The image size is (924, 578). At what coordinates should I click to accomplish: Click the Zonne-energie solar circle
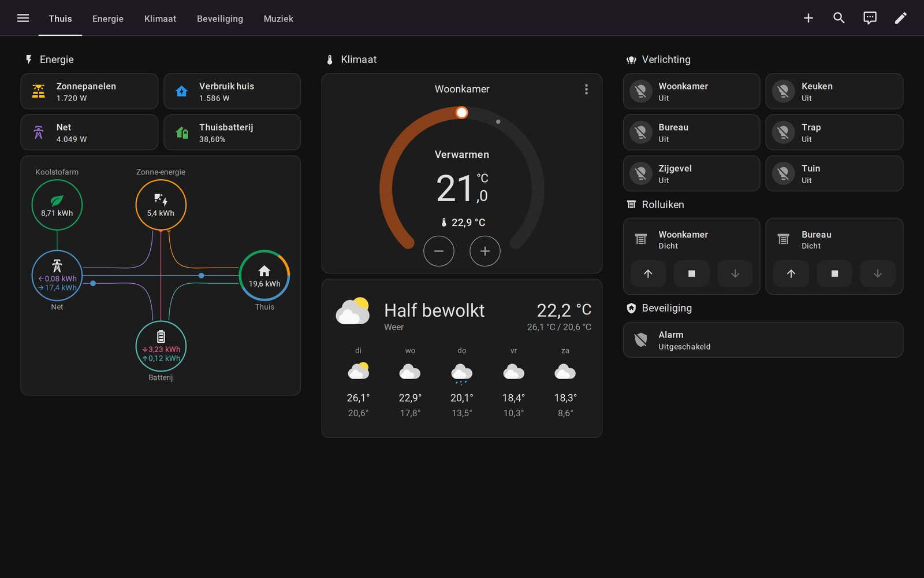click(161, 205)
